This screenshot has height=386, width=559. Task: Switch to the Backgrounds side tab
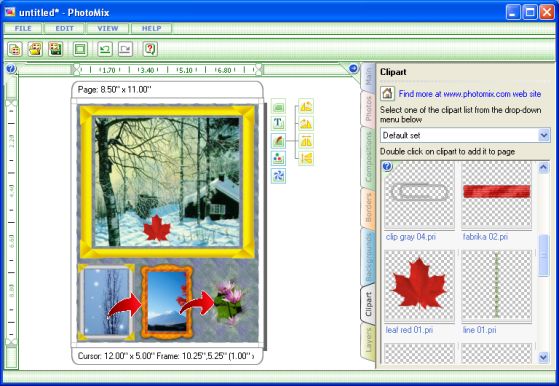tap(368, 257)
